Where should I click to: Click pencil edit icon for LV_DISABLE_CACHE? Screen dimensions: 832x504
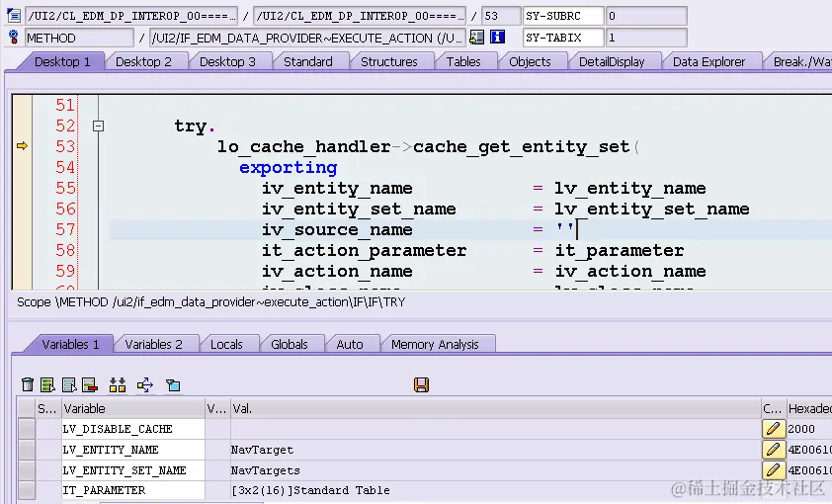[x=773, y=429]
